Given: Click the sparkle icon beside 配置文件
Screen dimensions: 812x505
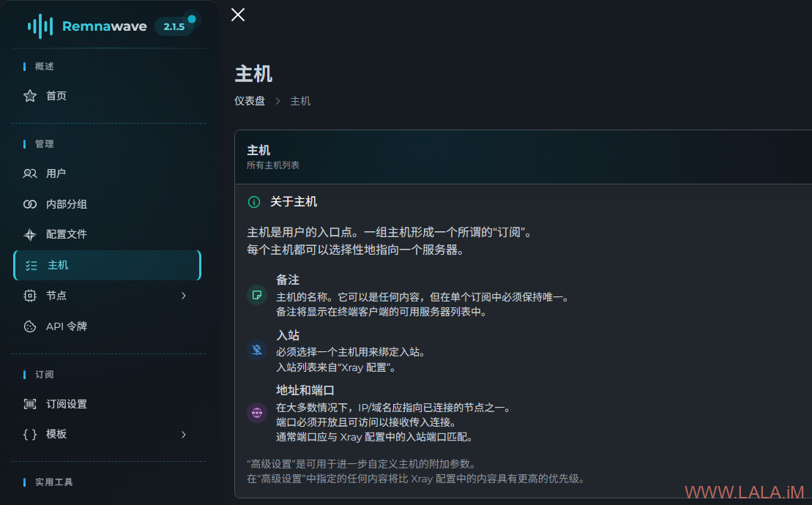Looking at the screenshot, I should (30, 234).
